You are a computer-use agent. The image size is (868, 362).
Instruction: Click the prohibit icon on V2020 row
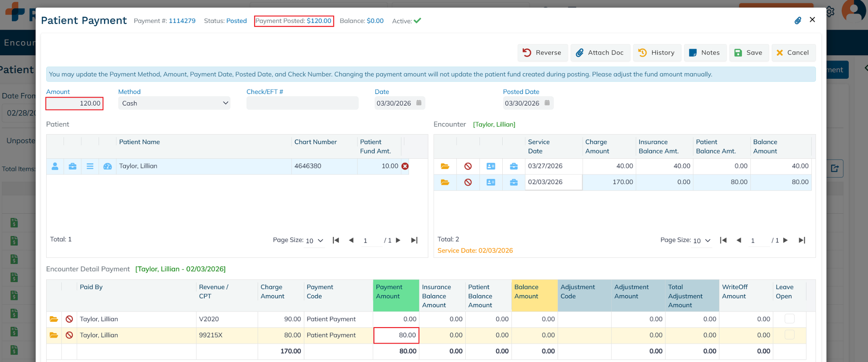click(70, 319)
